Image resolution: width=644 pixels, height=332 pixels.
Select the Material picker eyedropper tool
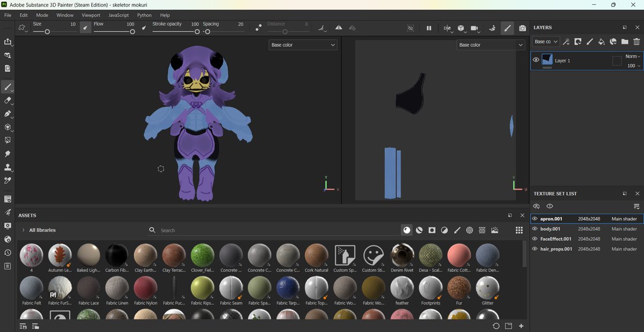tap(8, 181)
